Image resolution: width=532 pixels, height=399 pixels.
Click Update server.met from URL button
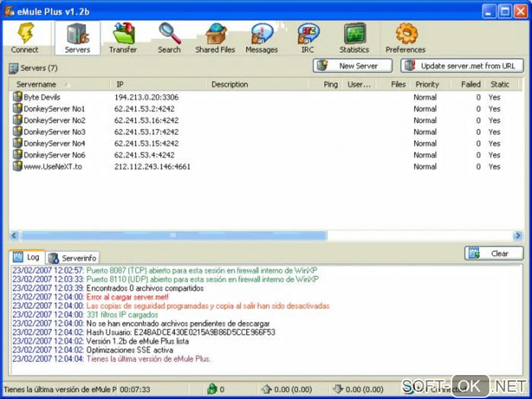pos(462,66)
